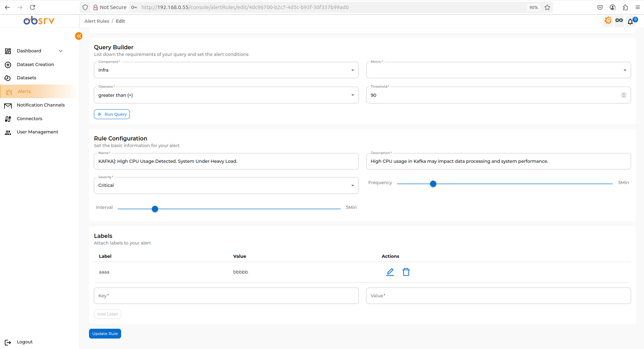
Task: Click the Name field of the rule
Action: pos(226,161)
